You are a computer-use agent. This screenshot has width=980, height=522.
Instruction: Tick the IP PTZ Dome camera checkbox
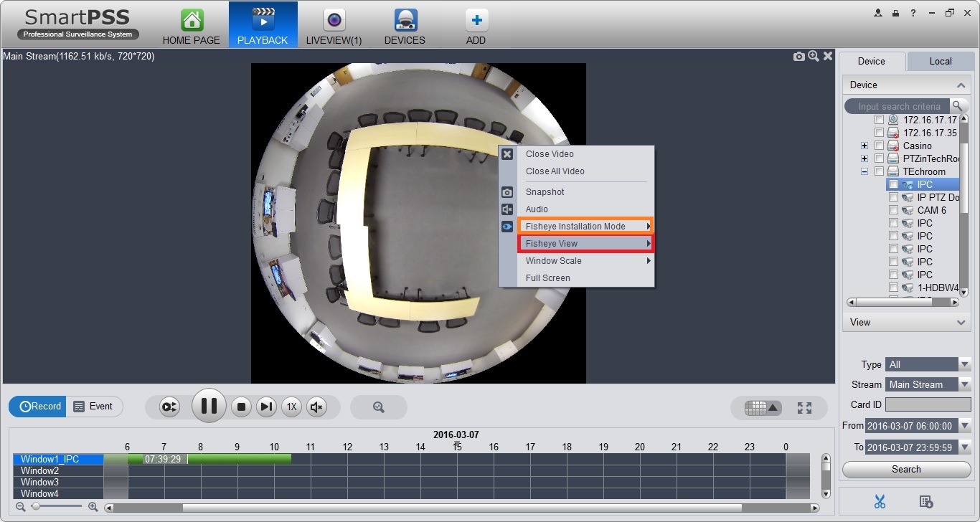[x=893, y=197]
